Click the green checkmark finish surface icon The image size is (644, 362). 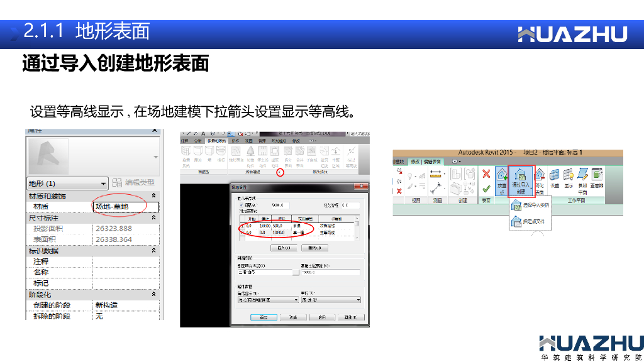click(486, 189)
